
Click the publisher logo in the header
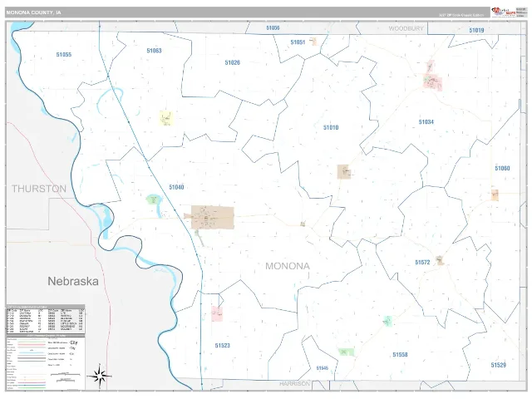tap(504, 12)
